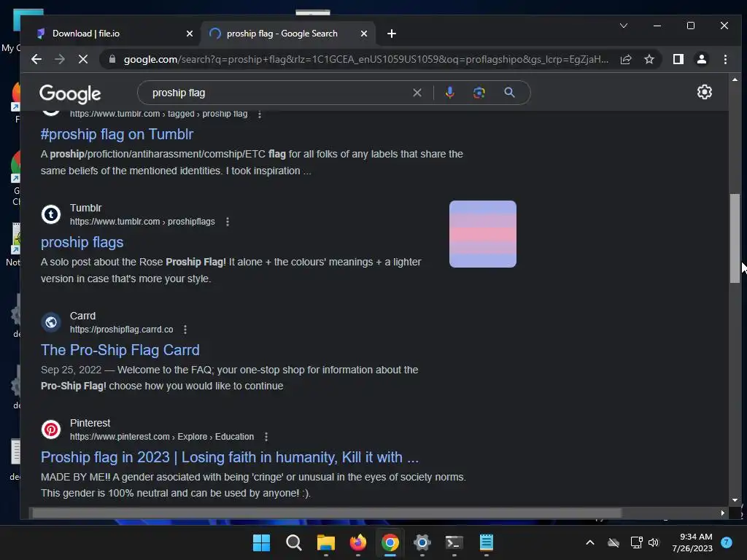Open volume control in system tray
Viewport: 747px width, 560px height.
(x=654, y=542)
